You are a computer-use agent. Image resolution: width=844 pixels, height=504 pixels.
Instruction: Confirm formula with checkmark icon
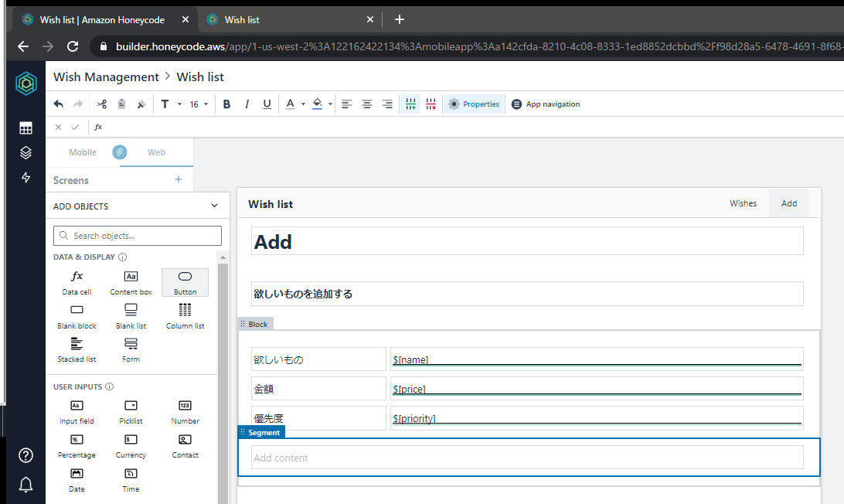[76, 127]
